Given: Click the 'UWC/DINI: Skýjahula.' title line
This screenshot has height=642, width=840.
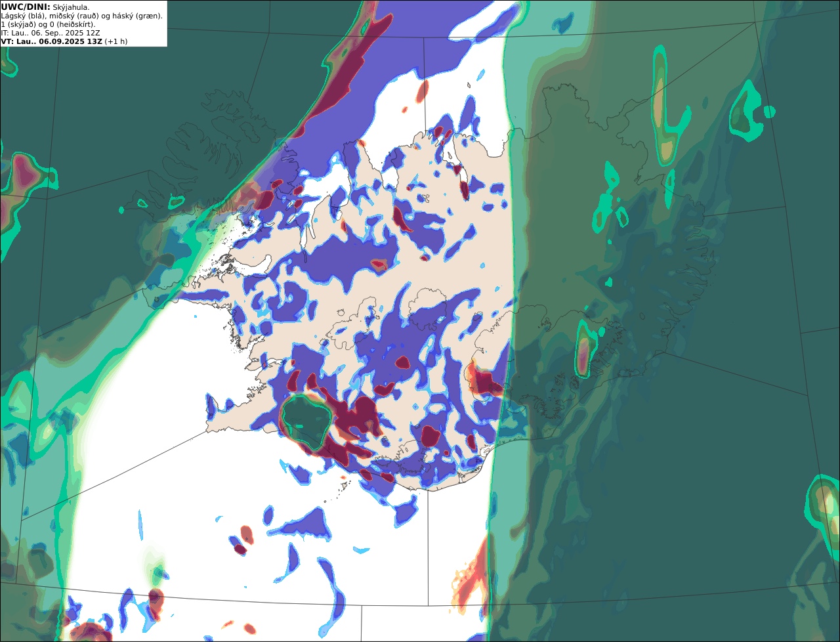Looking at the screenshot, I should tap(45, 7).
